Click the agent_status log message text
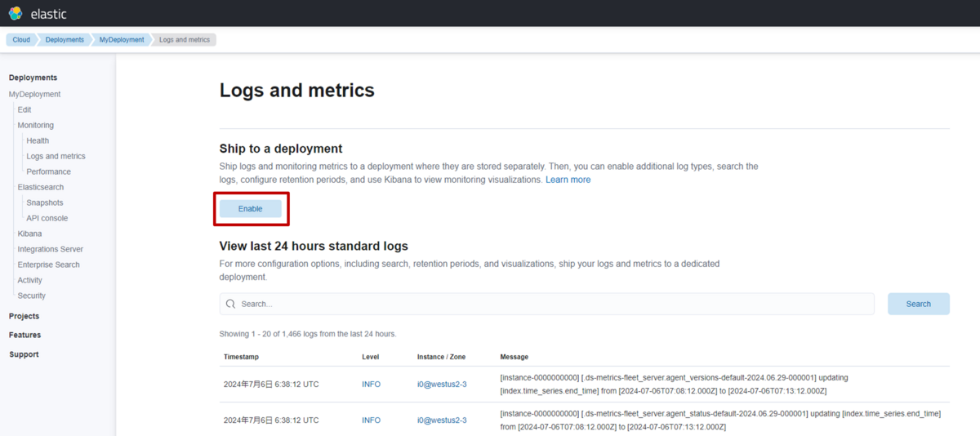Screen dimensions: 980x436 click(x=720, y=420)
